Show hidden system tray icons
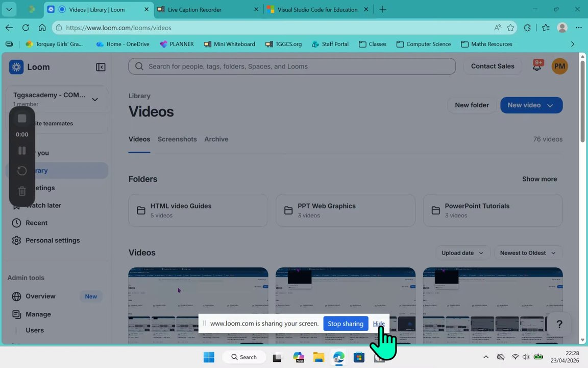This screenshot has height=368, width=588. click(485, 357)
